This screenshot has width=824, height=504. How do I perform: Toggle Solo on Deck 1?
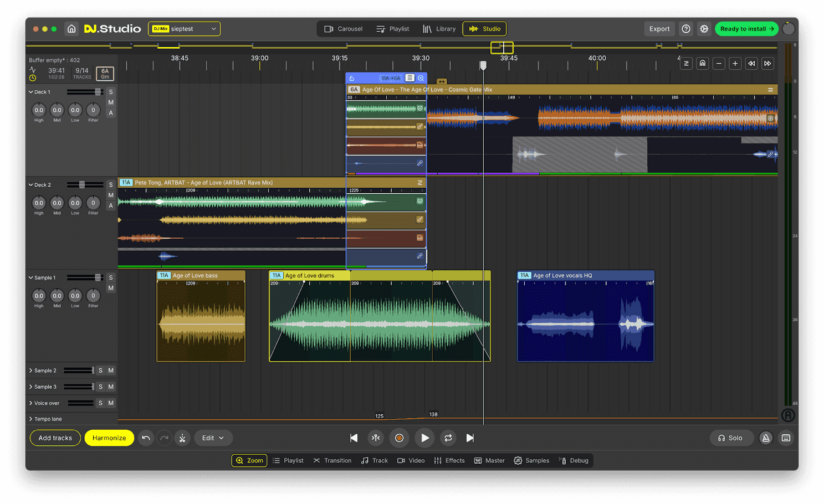tap(111, 92)
